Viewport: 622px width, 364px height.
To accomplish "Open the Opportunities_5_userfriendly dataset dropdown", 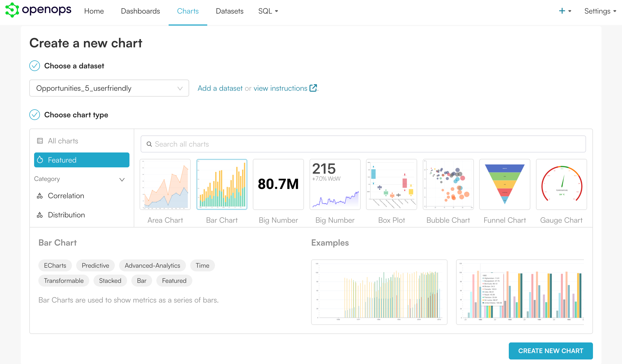I will [109, 88].
